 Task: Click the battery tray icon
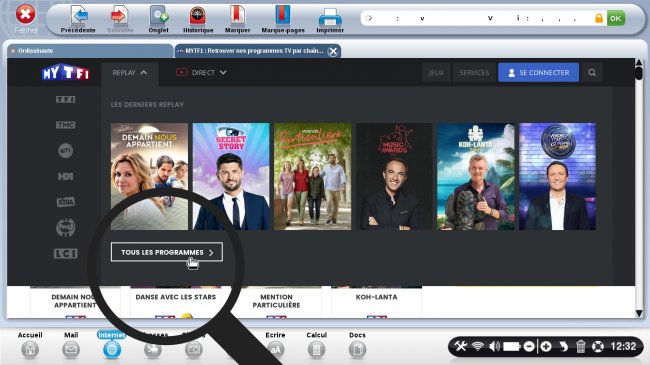512,346
